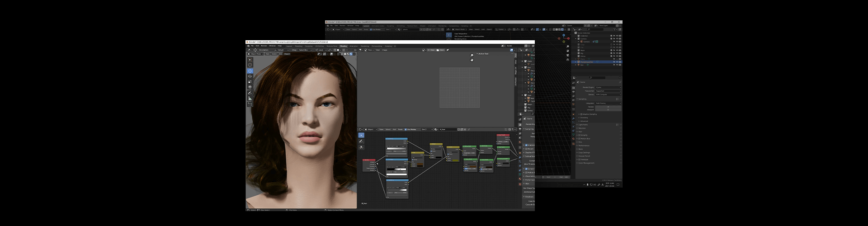
Task: Toggle Adaptive Sampling checkbox in back window
Action: (581, 114)
